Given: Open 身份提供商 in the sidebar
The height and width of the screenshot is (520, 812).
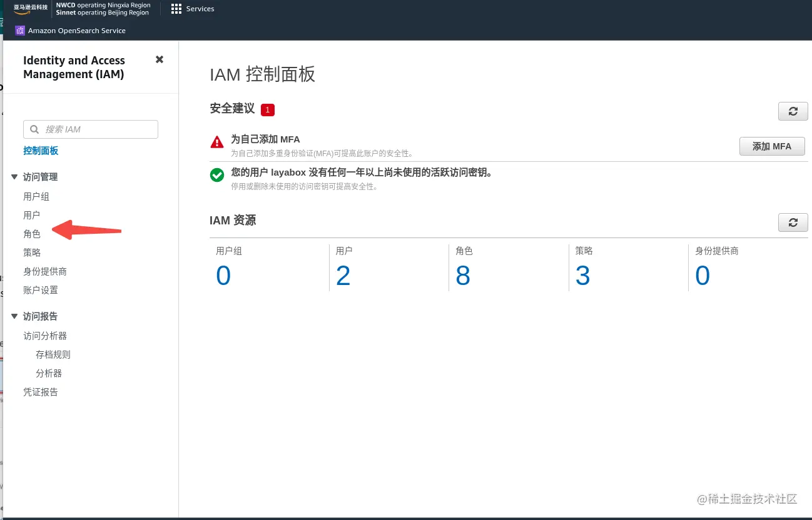Looking at the screenshot, I should pos(45,271).
